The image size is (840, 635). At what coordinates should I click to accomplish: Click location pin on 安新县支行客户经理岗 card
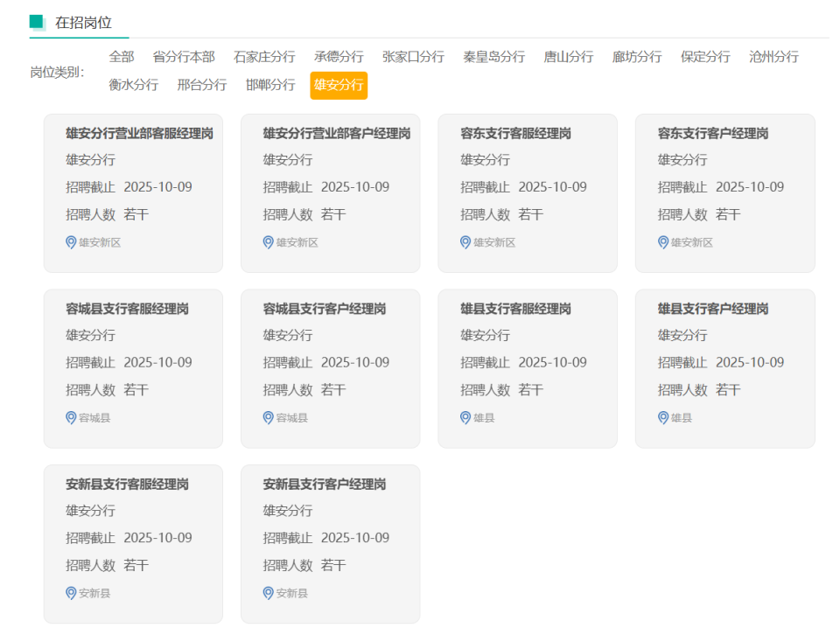pos(269,593)
